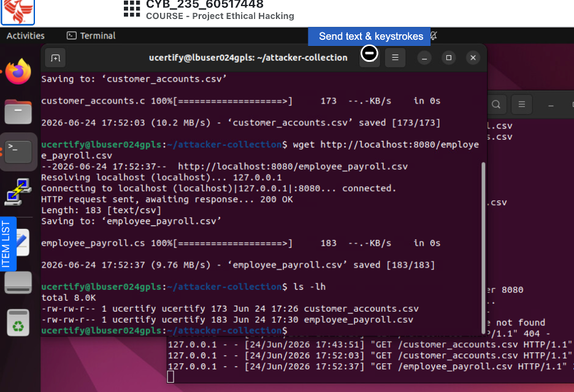Screen dimensions: 574x392
Task: Open the ITEM LIST side tab
Action: pyautogui.click(x=8, y=244)
